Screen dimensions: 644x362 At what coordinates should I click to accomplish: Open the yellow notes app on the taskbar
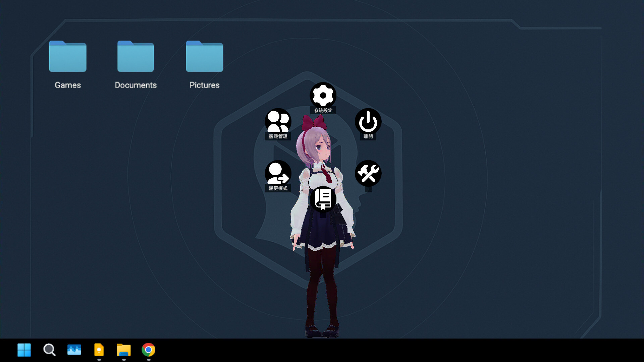[99, 350]
